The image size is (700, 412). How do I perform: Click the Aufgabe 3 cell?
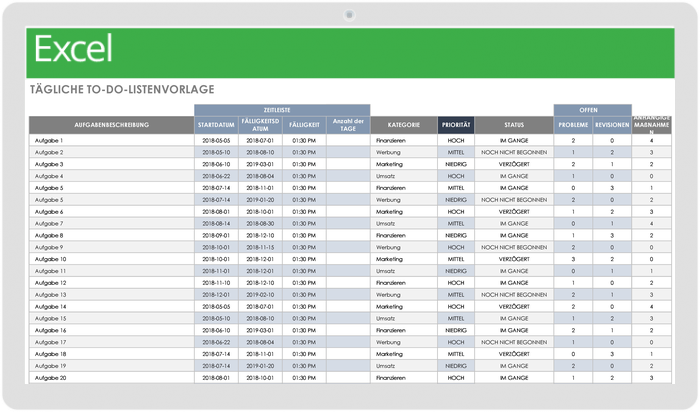click(112, 164)
